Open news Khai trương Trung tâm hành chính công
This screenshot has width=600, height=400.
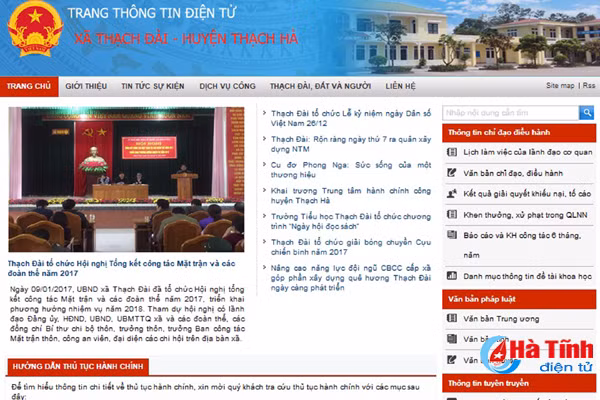[x=351, y=196]
